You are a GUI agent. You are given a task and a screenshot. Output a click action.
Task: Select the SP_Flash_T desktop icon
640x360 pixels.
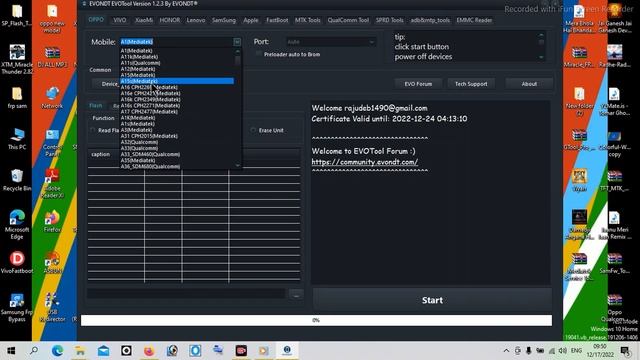[x=17, y=16]
